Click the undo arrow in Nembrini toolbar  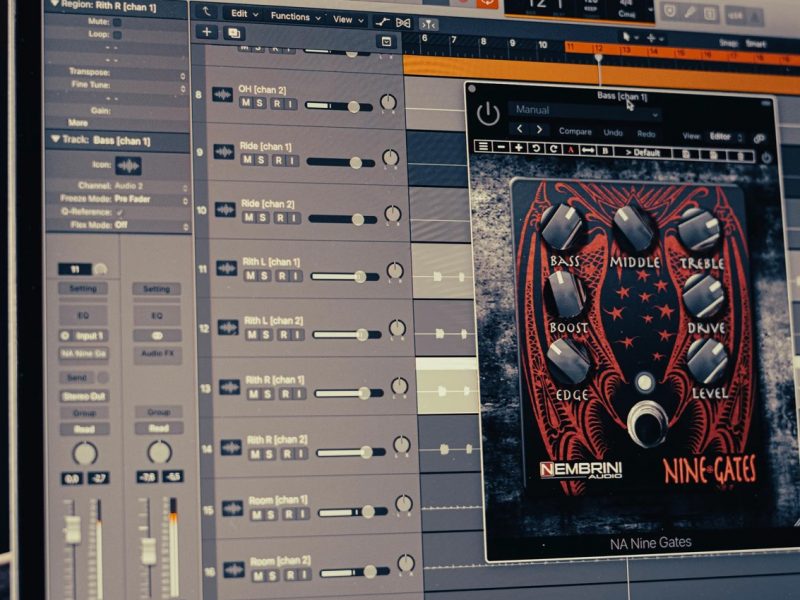point(536,148)
